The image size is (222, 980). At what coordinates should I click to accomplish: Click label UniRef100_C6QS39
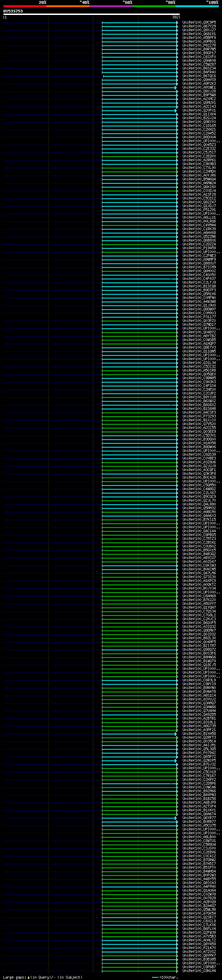coord(199,455)
